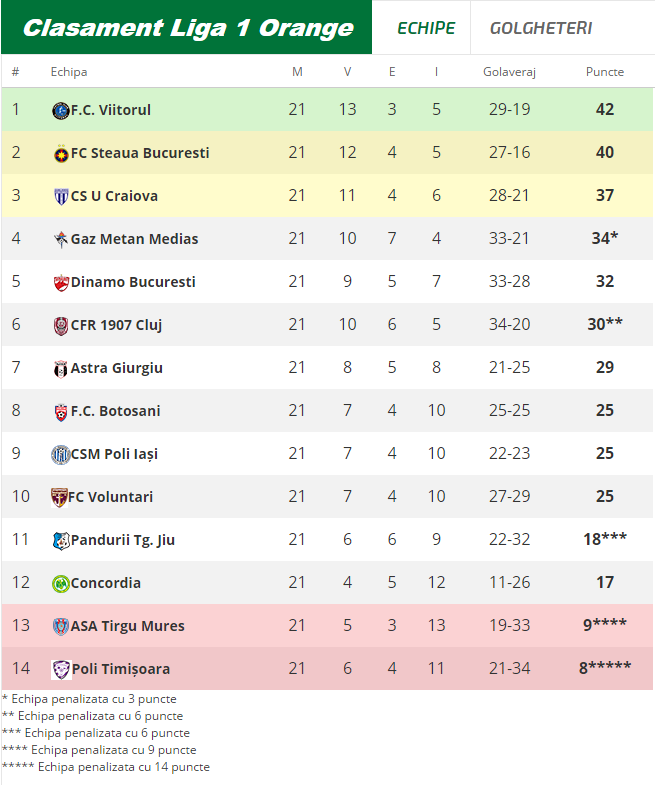Click the CFR 1907 Cluj crest icon
Image resolution: width=655 pixels, height=785 pixels.
60,325
